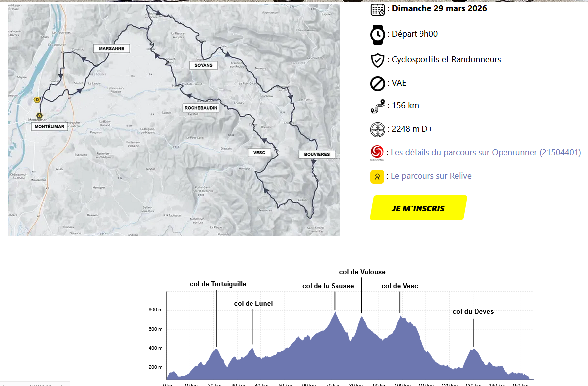Click the red Openrunner logo icon
The height and width of the screenshot is (386, 588).
377,152
